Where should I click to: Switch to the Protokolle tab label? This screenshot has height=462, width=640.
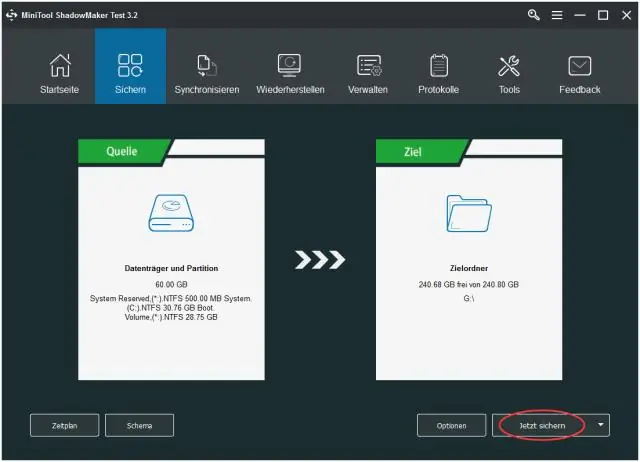click(438, 89)
